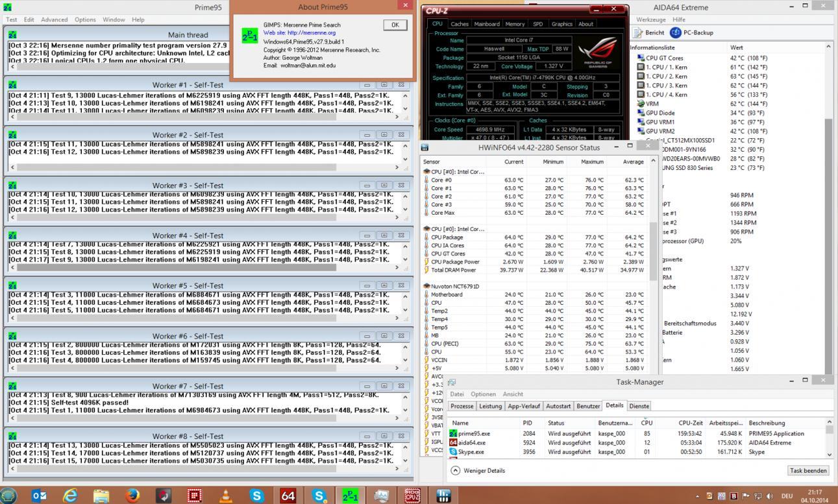Open Prime95 Window menu
838x504 pixels.
click(114, 19)
